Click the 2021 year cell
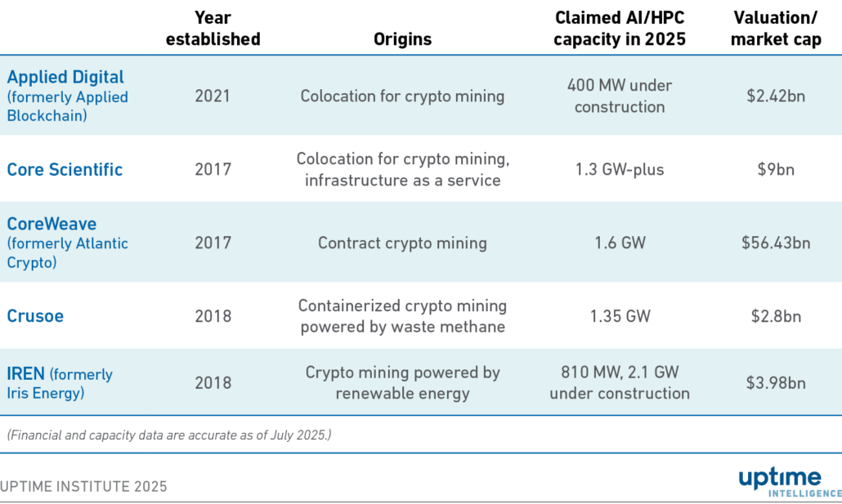The height and width of the screenshot is (504, 842). point(213,96)
